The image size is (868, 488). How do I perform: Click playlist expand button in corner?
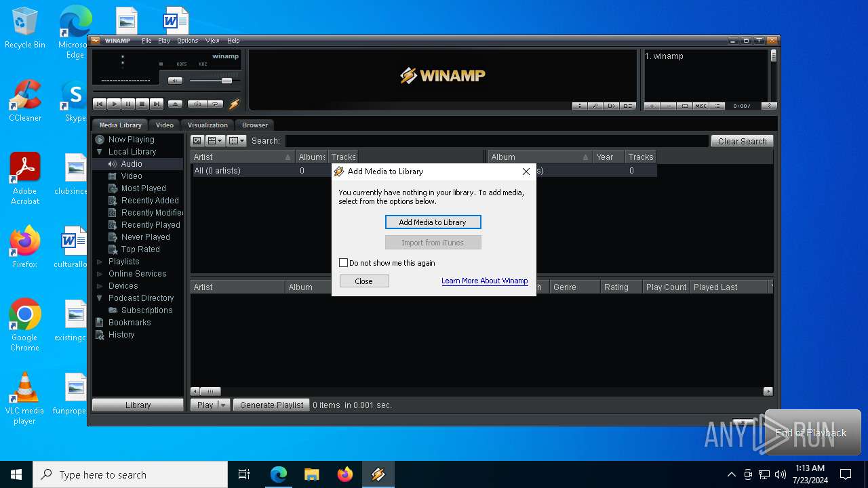point(769,106)
